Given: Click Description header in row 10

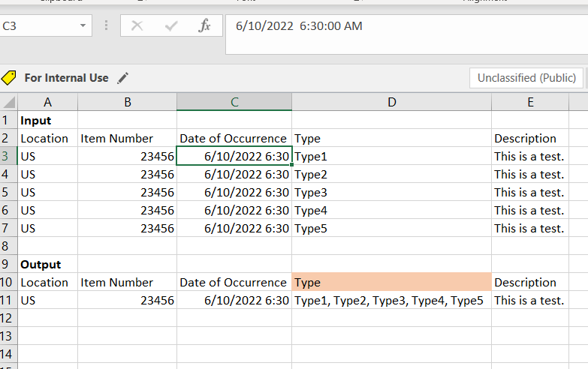Looking at the screenshot, I should pyautogui.click(x=530, y=282).
